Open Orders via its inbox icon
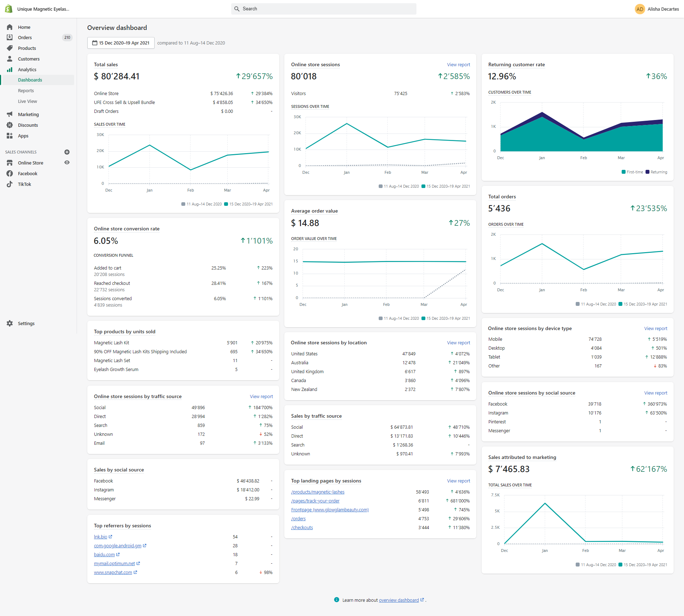684x616 pixels. point(10,37)
